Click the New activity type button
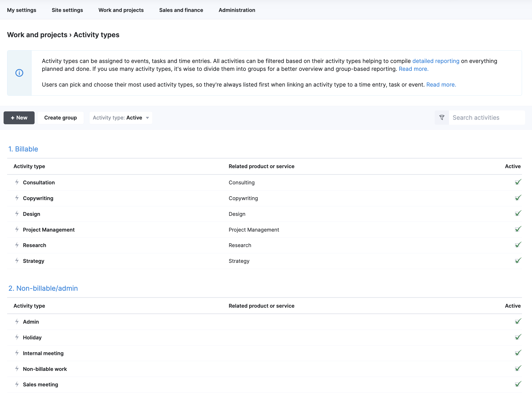 tap(19, 118)
